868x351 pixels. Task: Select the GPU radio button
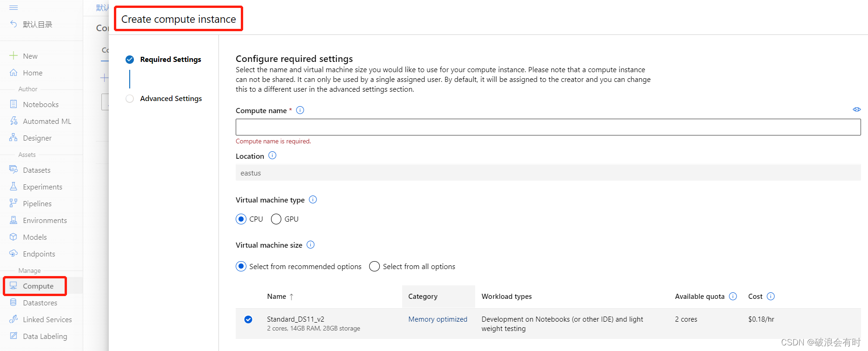[x=276, y=219]
